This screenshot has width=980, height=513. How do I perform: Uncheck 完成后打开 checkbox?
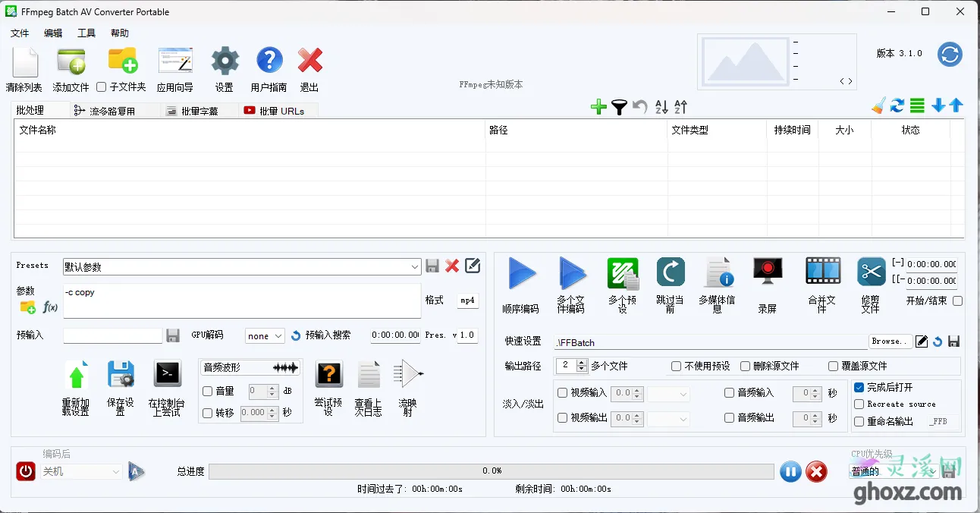pyautogui.click(x=859, y=388)
